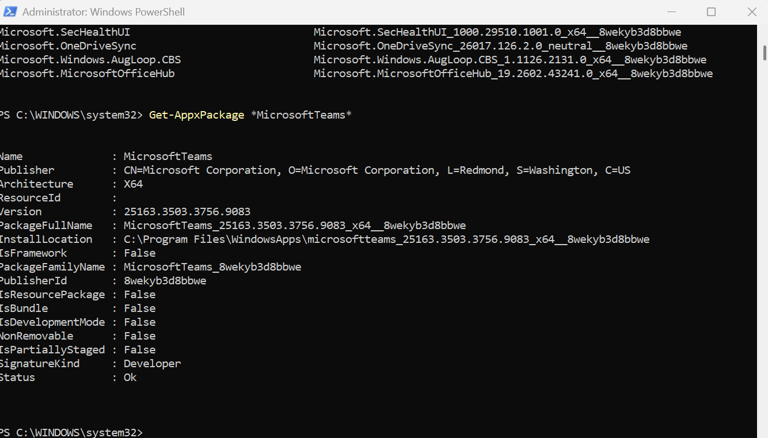The image size is (768, 438).
Task: Click the IsFramework value 'False'
Action: (140, 253)
